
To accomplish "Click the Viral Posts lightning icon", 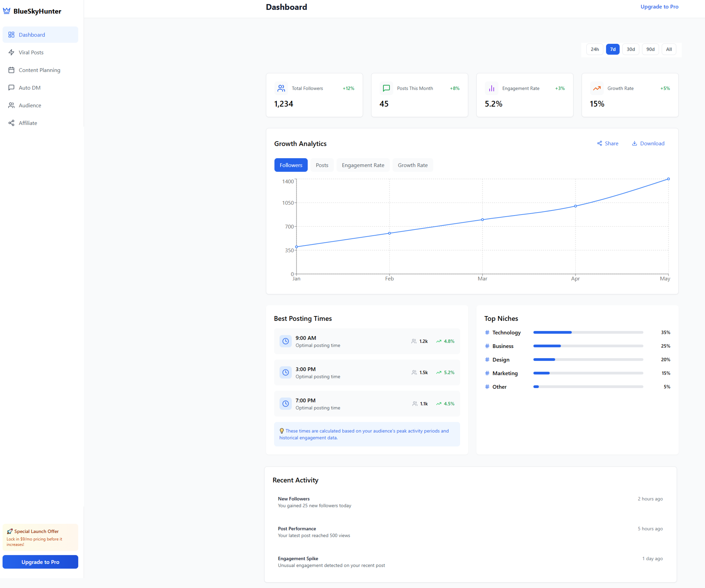I will click(11, 52).
